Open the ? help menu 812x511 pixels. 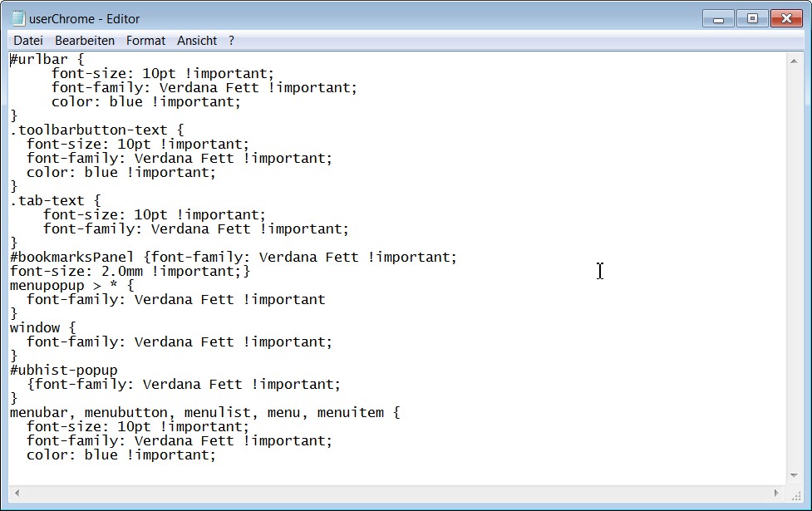point(231,40)
